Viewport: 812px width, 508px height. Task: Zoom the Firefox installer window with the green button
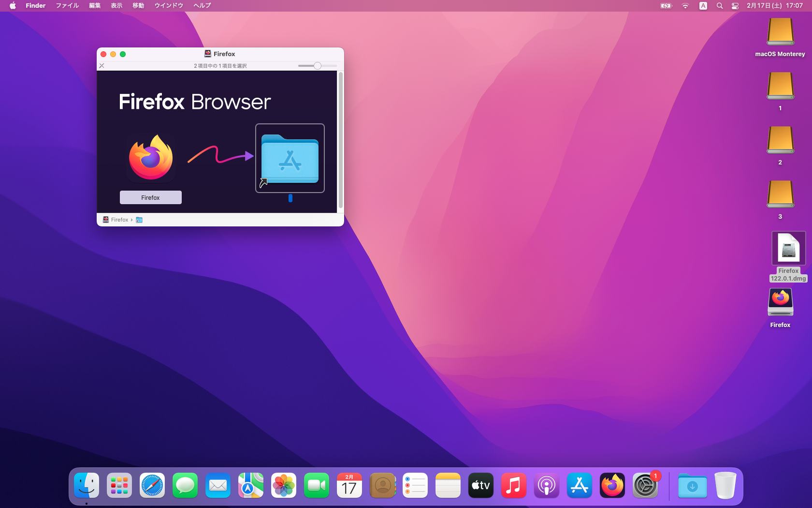(x=123, y=54)
